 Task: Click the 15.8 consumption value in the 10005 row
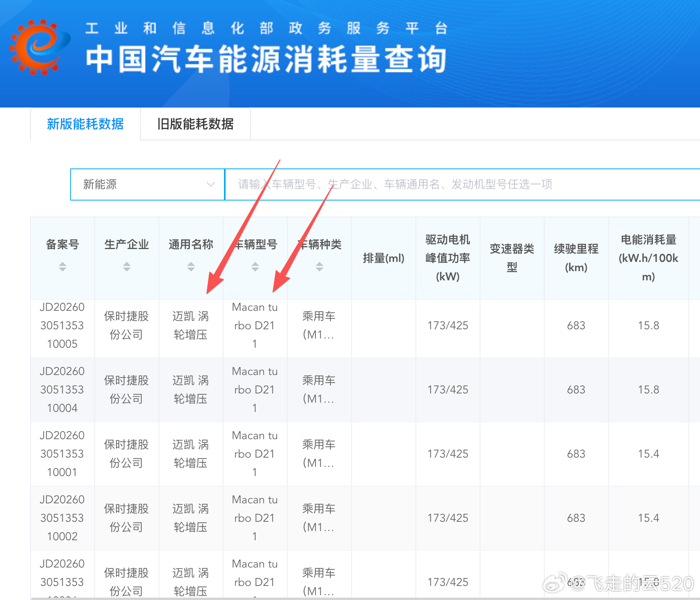[x=648, y=325]
